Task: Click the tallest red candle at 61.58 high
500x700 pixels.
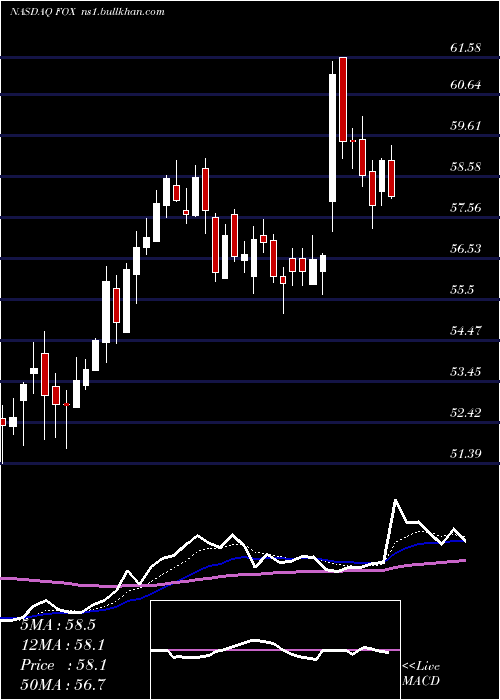Action: point(343,100)
